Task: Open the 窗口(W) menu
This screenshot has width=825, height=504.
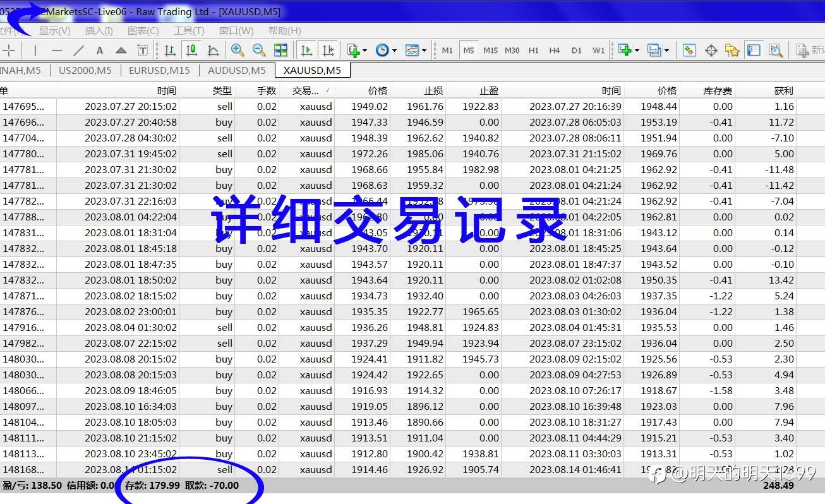Action: point(236,30)
